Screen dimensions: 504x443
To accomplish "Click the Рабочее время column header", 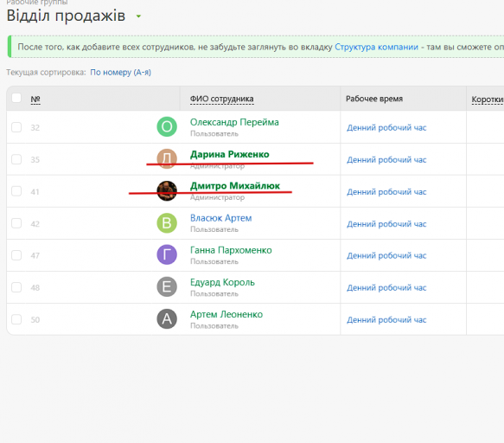I will point(374,99).
